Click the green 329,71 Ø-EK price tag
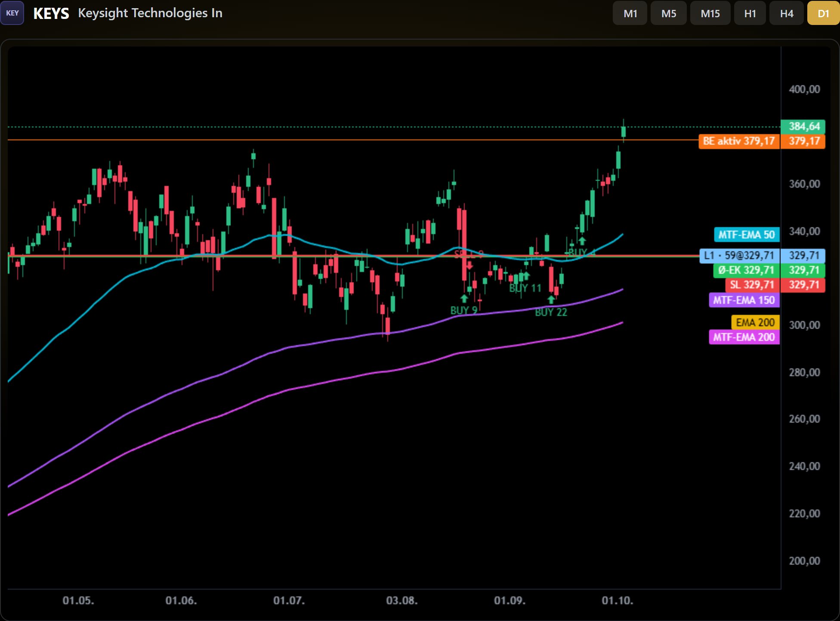The width and height of the screenshot is (840, 621). 803,270
